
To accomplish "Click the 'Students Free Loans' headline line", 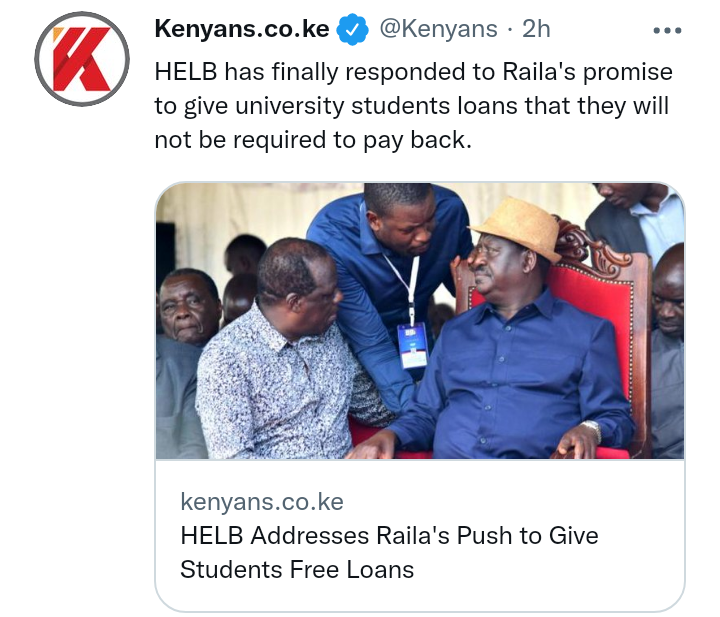I will tap(297, 569).
